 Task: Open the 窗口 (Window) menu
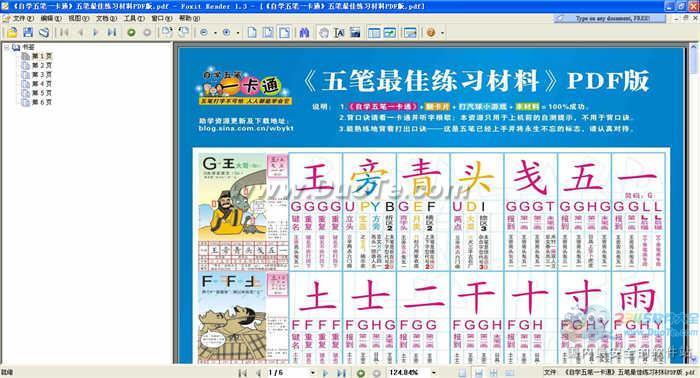coord(162,18)
